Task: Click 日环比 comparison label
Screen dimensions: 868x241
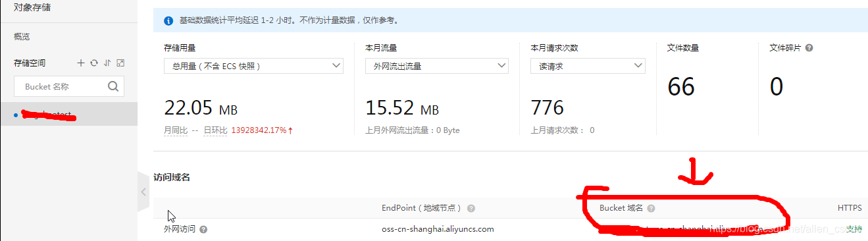Action: point(215,130)
